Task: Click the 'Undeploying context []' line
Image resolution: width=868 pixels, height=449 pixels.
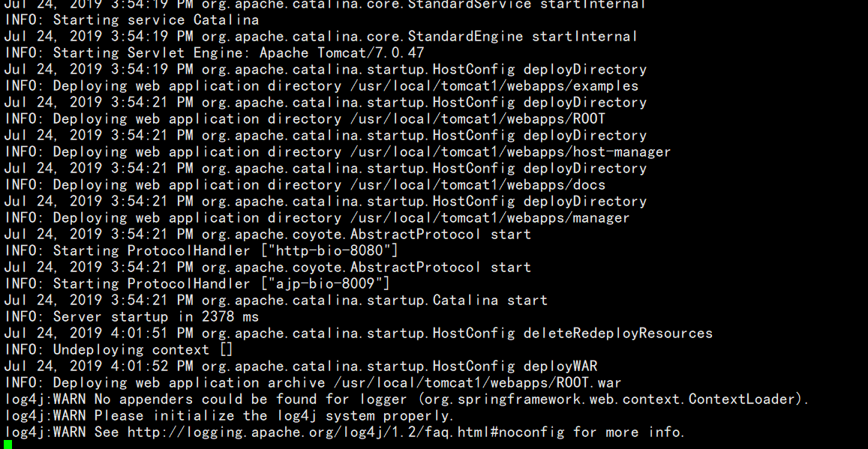Action: 119,350
